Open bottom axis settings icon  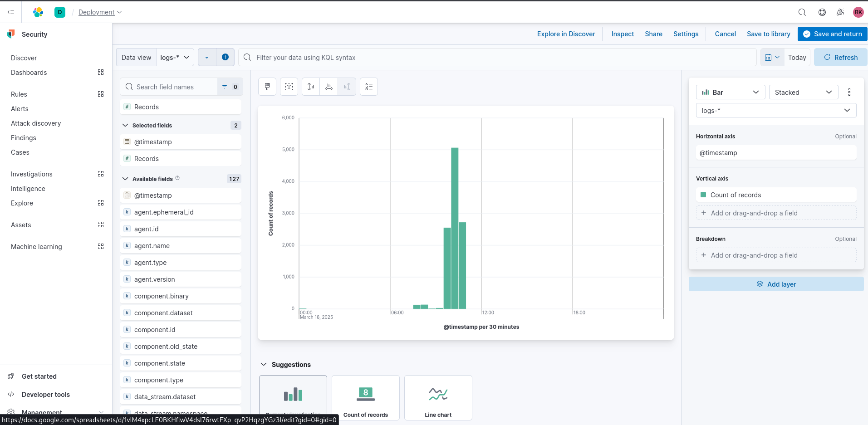point(329,87)
